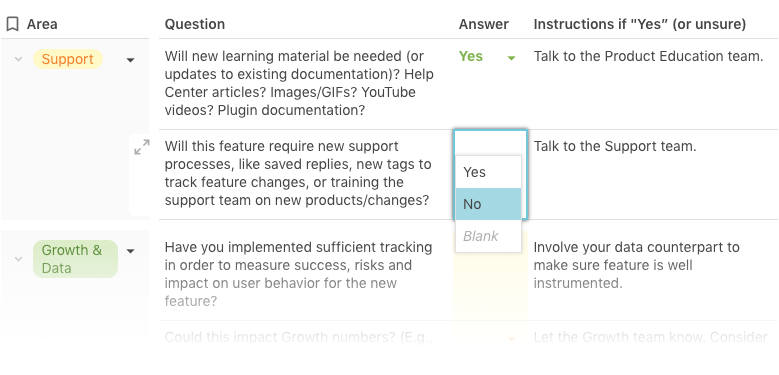Click the Area column header
The image size is (779, 375).
pyautogui.click(x=42, y=24)
